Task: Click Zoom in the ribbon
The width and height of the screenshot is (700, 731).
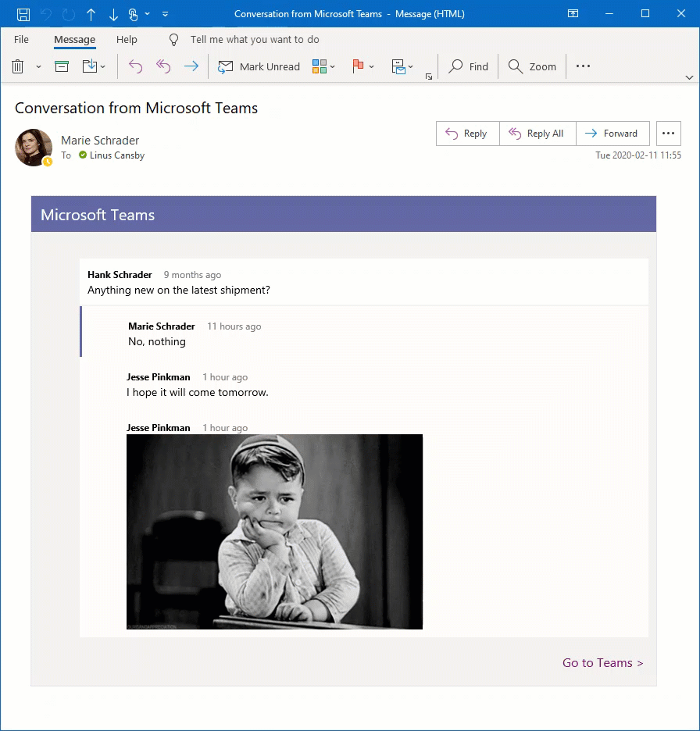Action: coord(532,66)
